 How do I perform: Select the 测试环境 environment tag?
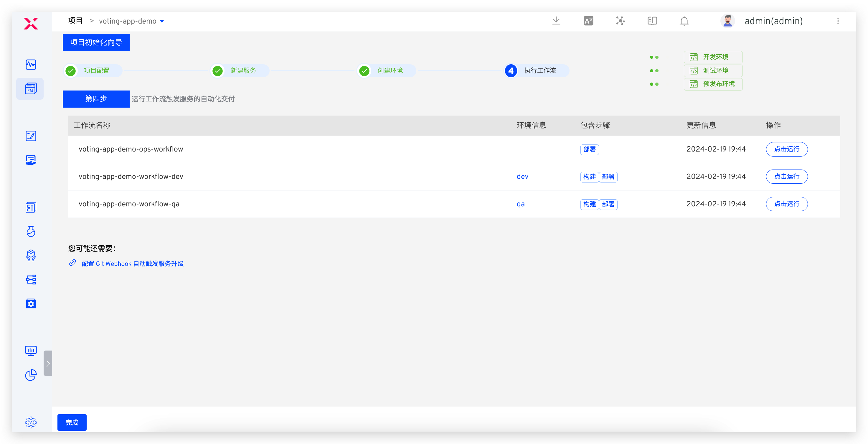point(713,70)
